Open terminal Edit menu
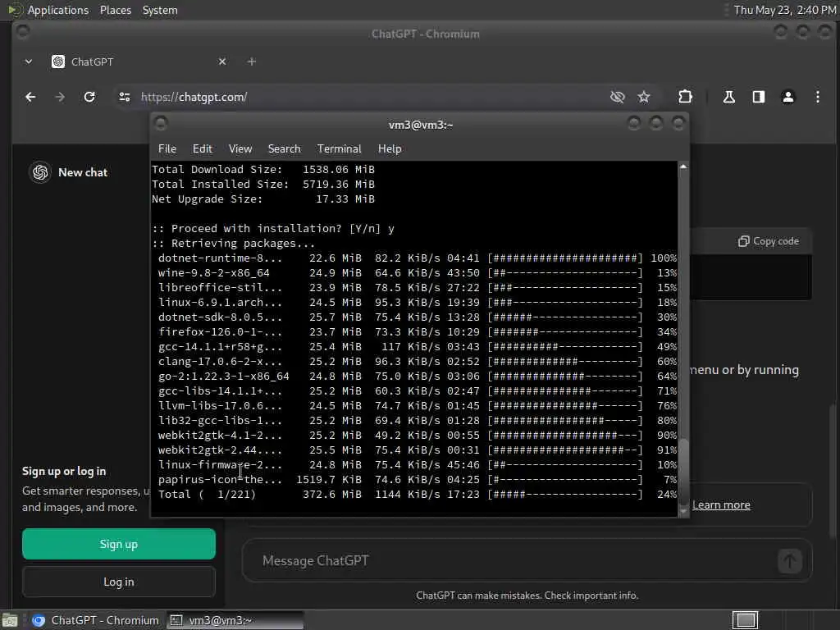Image resolution: width=840 pixels, height=630 pixels. click(203, 149)
